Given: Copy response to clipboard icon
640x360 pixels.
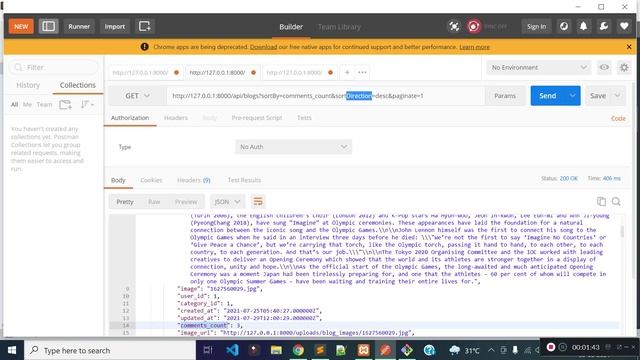Looking at the screenshot, I should tap(601, 201).
